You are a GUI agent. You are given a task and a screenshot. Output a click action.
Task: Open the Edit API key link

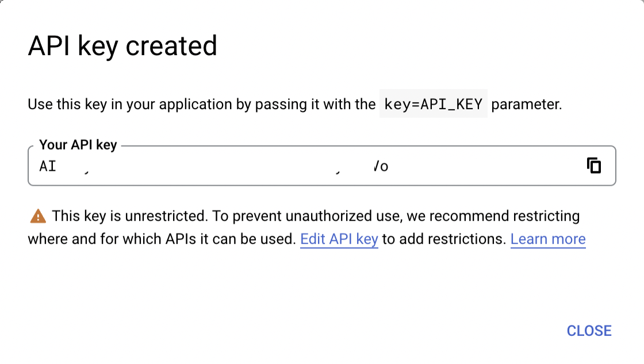(339, 239)
